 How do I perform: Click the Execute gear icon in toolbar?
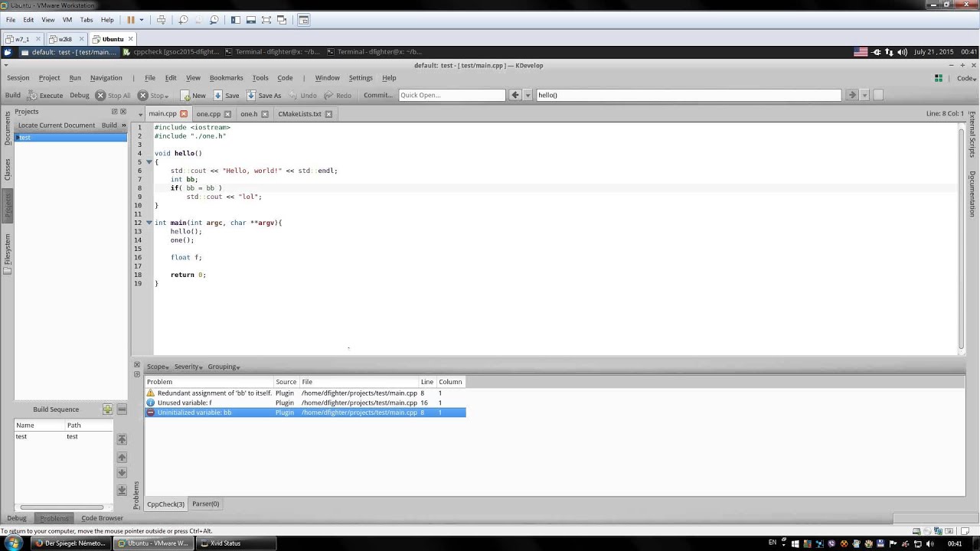pos(32,96)
